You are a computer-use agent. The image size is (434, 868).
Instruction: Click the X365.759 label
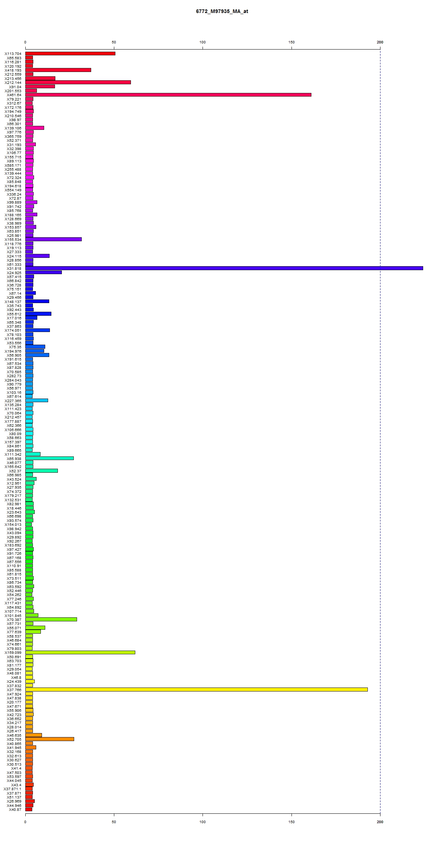point(13,136)
